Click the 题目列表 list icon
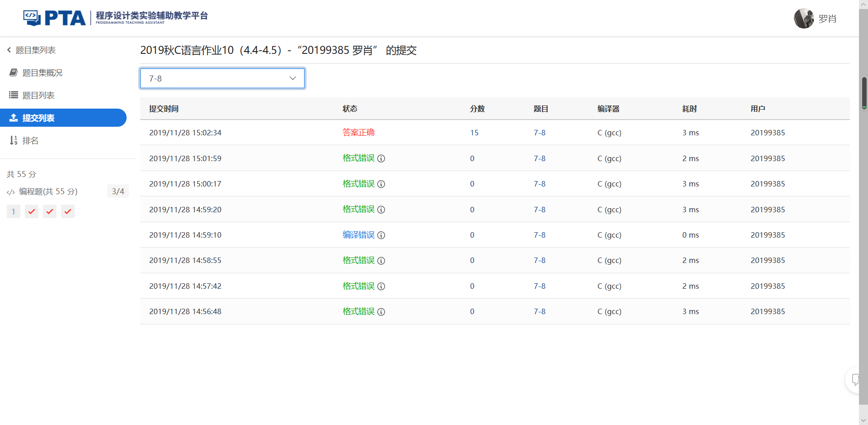This screenshot has height=425, width=868. 14,95
